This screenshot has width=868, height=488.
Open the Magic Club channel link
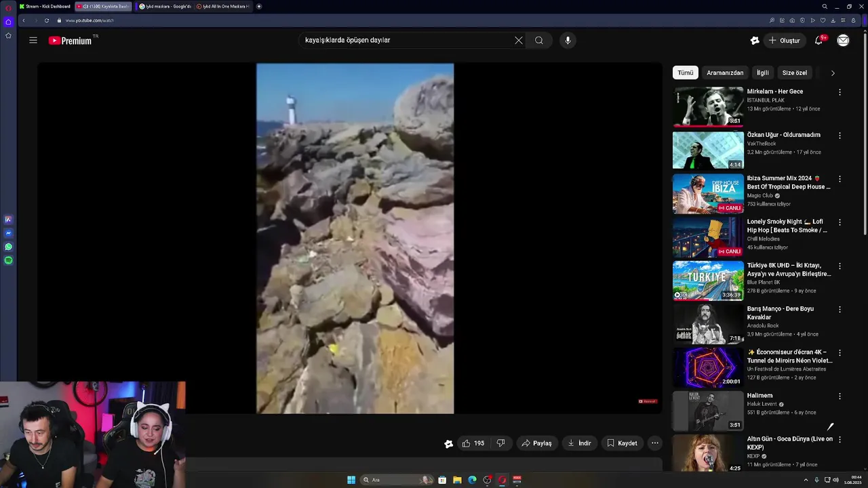coord(760,195)
